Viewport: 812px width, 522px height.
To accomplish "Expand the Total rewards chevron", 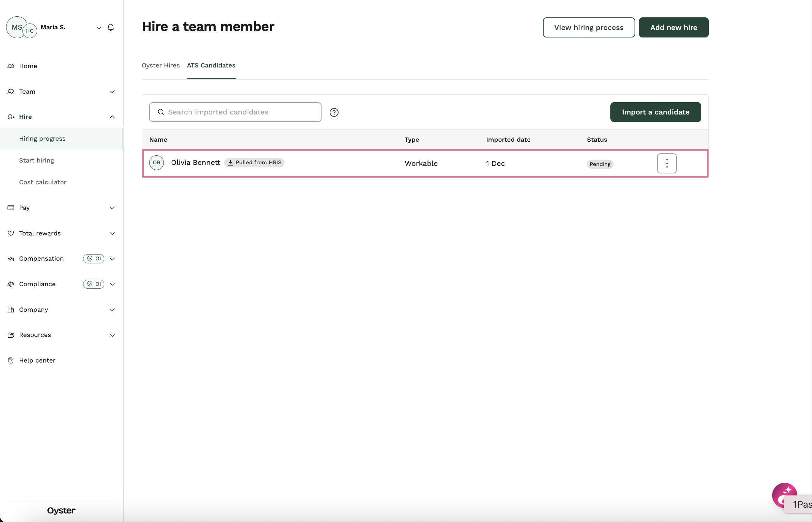I will [112, 233].
